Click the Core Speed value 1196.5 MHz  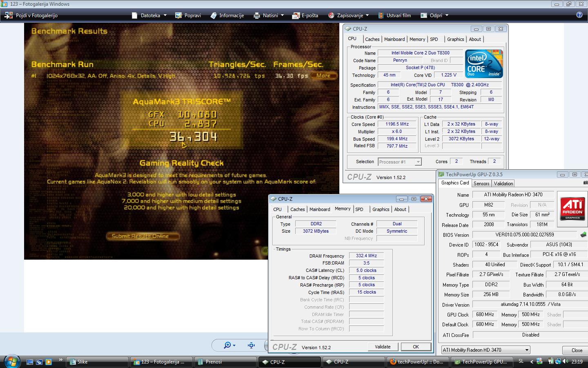click(397, 124)
